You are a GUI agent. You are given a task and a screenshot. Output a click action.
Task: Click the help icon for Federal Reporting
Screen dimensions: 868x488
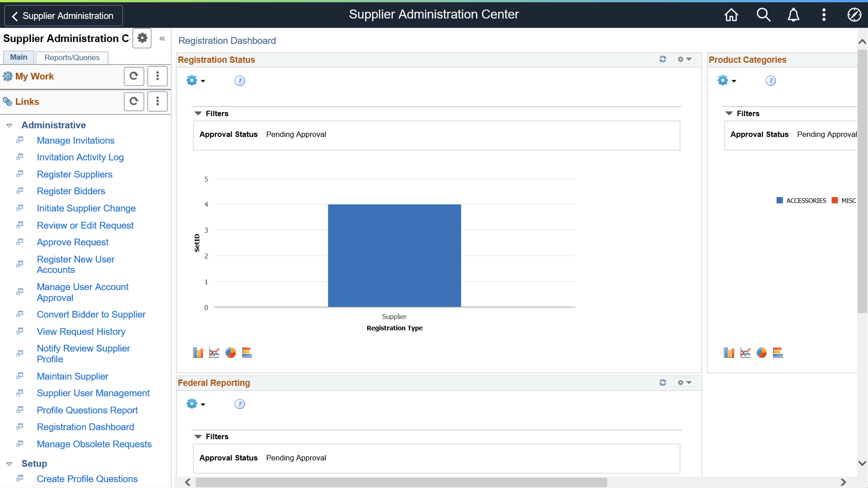pos(239,404)
